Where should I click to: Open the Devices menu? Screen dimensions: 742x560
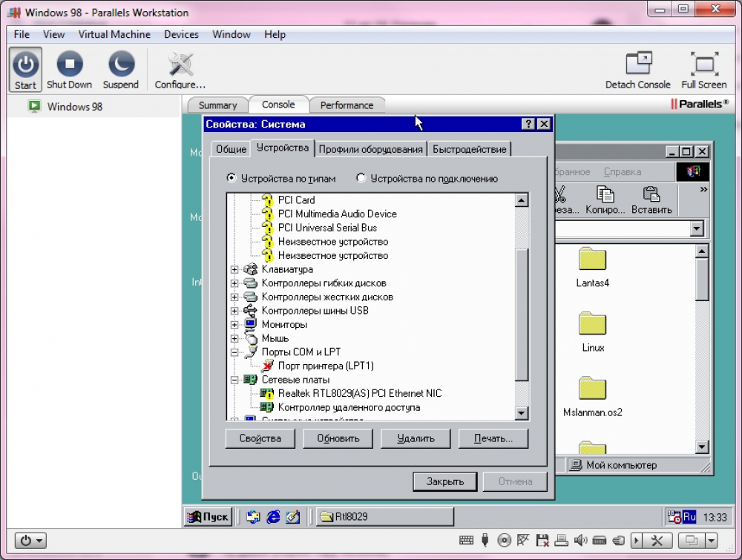tap(181, 35)
